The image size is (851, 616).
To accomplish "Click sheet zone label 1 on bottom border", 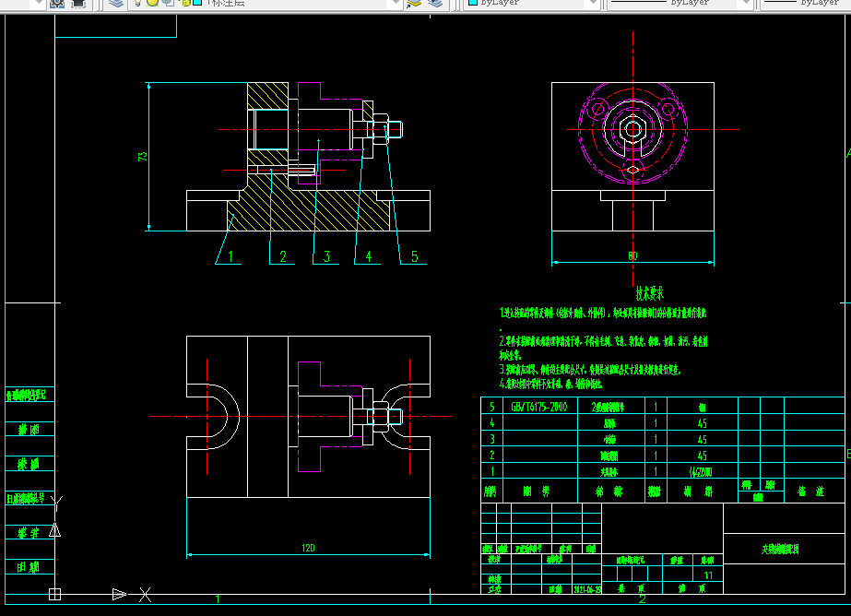I will [x=218, y=599].
